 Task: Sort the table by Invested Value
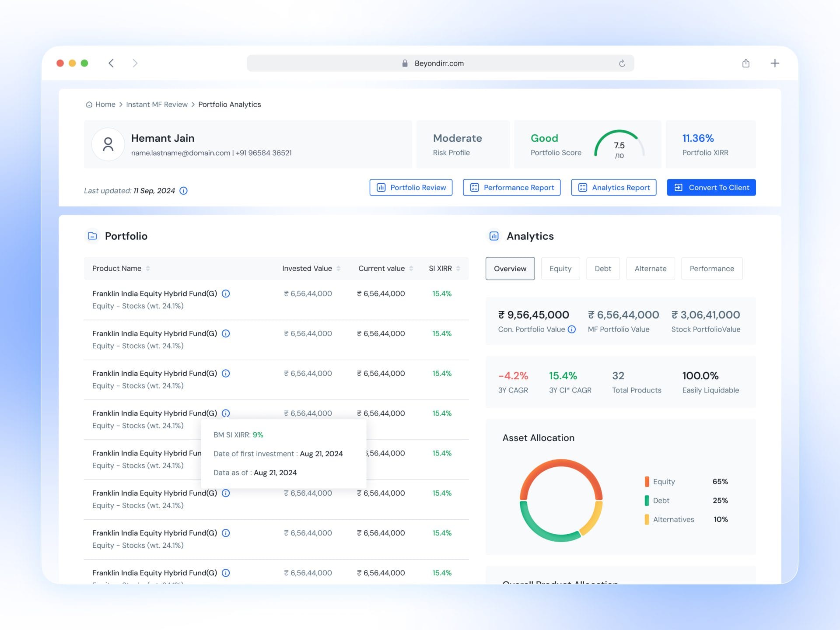click(339, 269)
